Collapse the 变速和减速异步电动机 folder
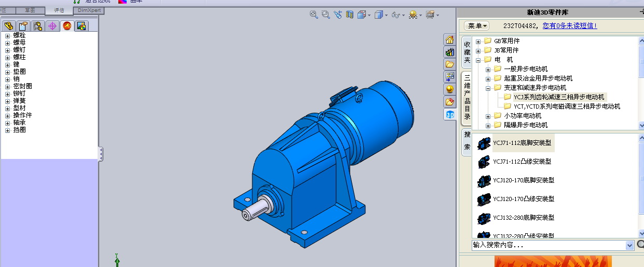 (488, 88)
